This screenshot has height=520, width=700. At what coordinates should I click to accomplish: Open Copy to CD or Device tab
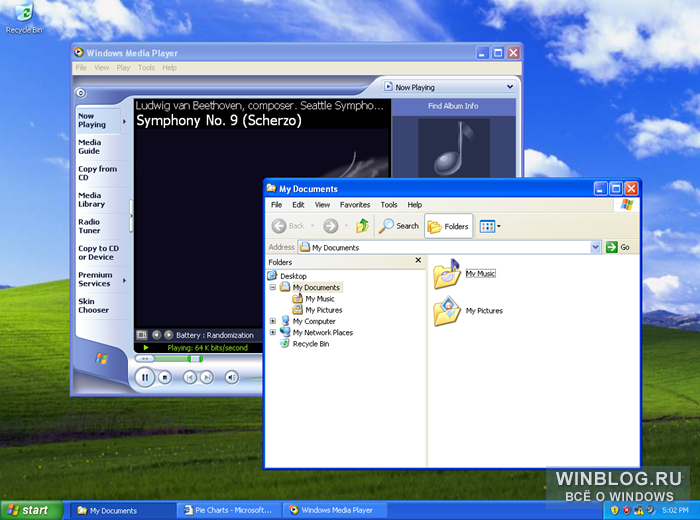click(x=99, y=253)
